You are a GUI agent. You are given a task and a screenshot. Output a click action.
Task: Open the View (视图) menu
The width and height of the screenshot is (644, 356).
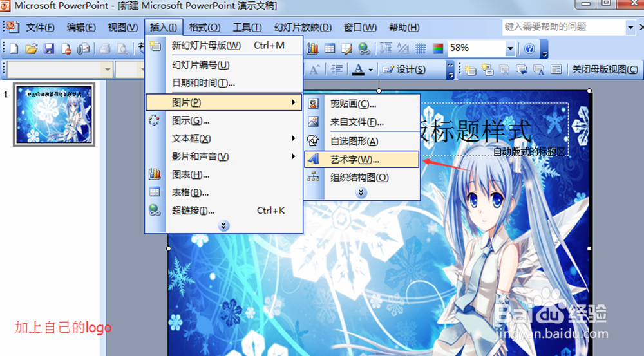tap(123, 28)
